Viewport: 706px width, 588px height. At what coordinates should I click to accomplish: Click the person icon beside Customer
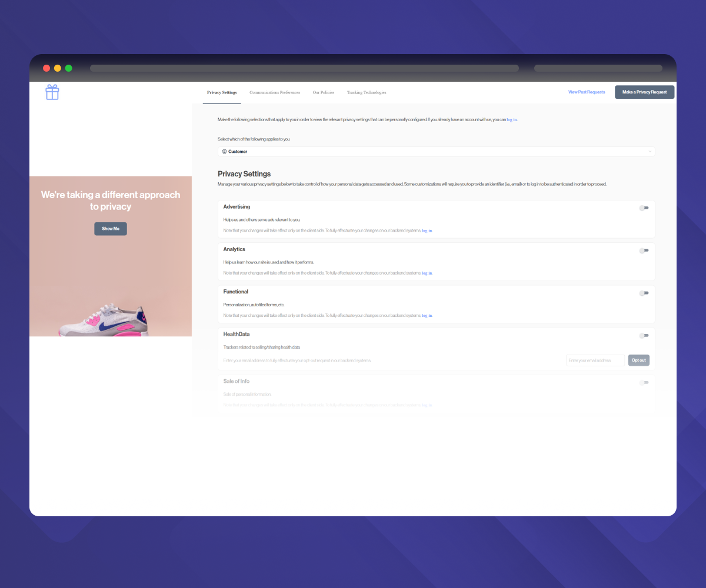pyautogui.click(x=225, y=152)
